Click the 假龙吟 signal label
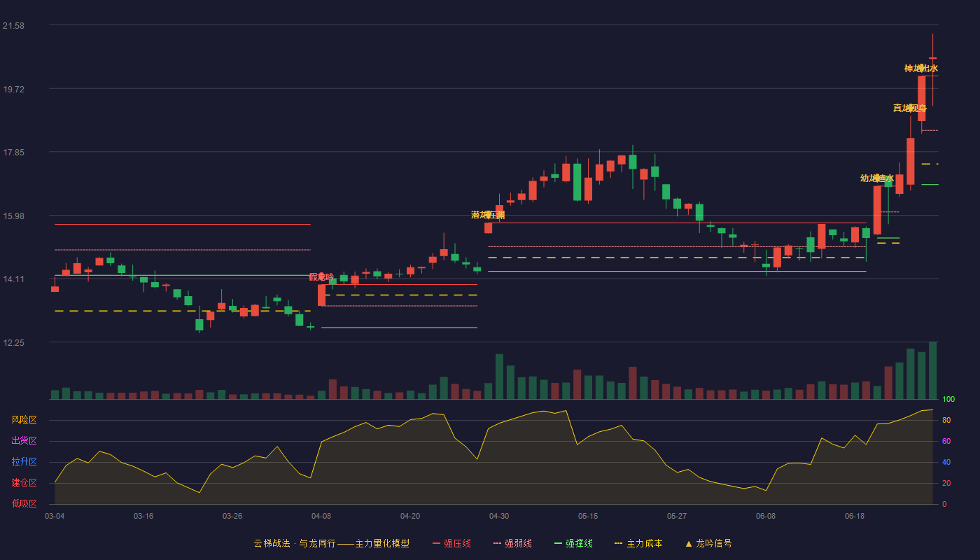This screenshot has height=560, width=980. point(321,277)
